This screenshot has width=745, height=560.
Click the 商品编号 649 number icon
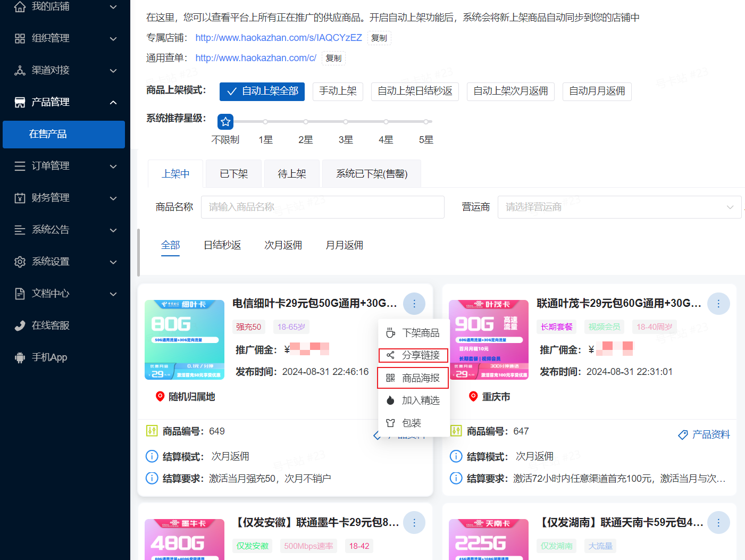pyautogui.click(x=152, y=431)
